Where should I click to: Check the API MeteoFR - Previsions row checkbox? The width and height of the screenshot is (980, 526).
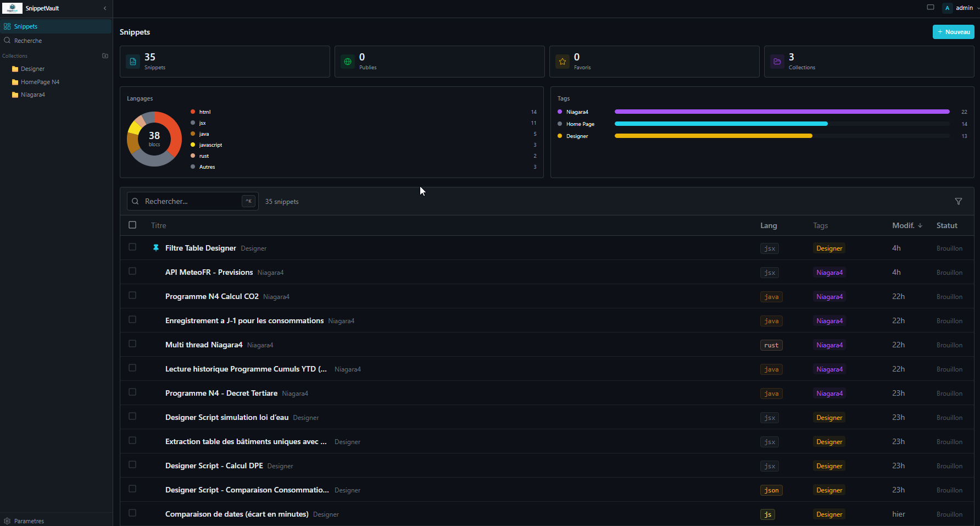click(x=132, y=271)
